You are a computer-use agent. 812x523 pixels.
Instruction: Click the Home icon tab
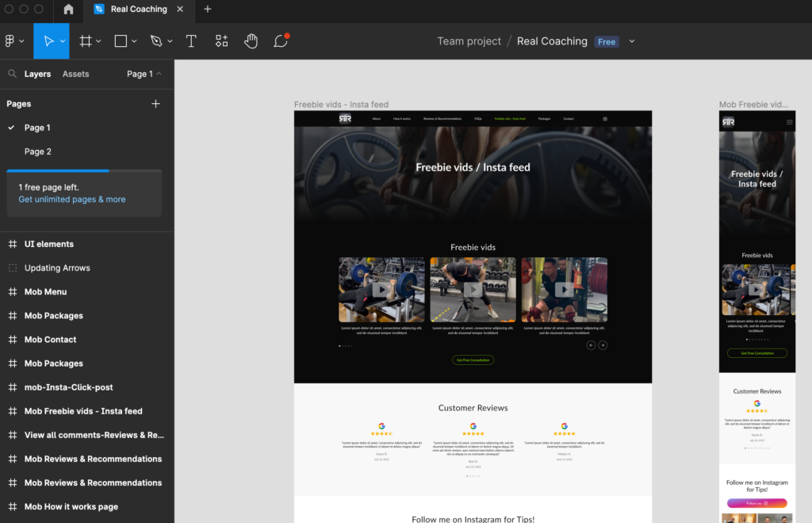[x=68, y=10]
